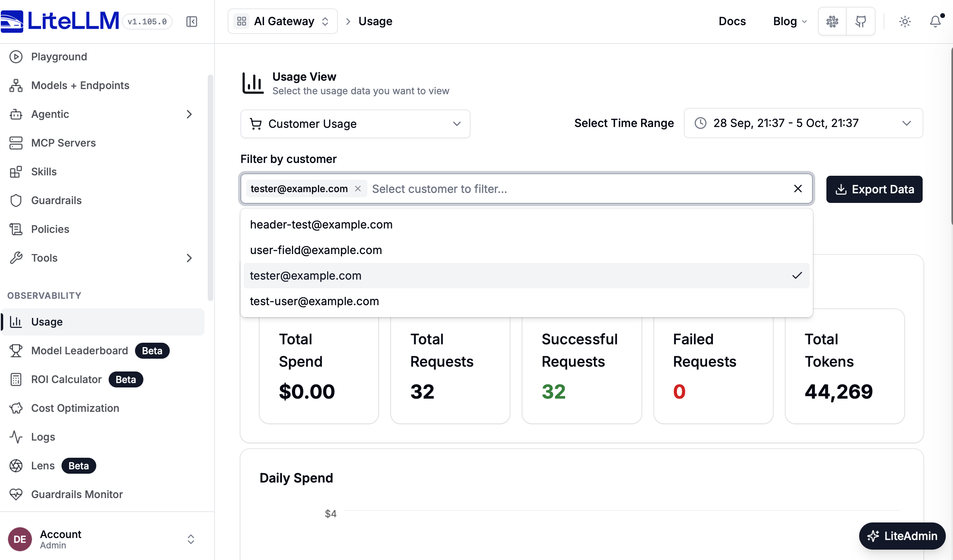The image size is (953, 560).
Task: Open Logs page
Action: click(103, 437)
